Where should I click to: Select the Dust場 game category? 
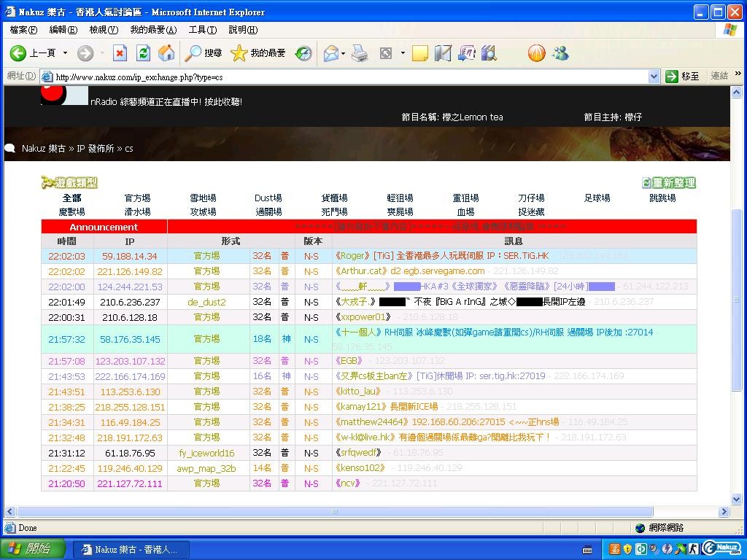point(268,198)
